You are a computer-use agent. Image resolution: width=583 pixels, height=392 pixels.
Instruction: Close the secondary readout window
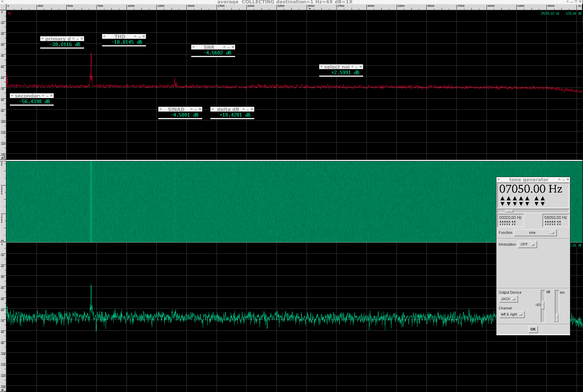pyautogui.click(x=51, y=96)
